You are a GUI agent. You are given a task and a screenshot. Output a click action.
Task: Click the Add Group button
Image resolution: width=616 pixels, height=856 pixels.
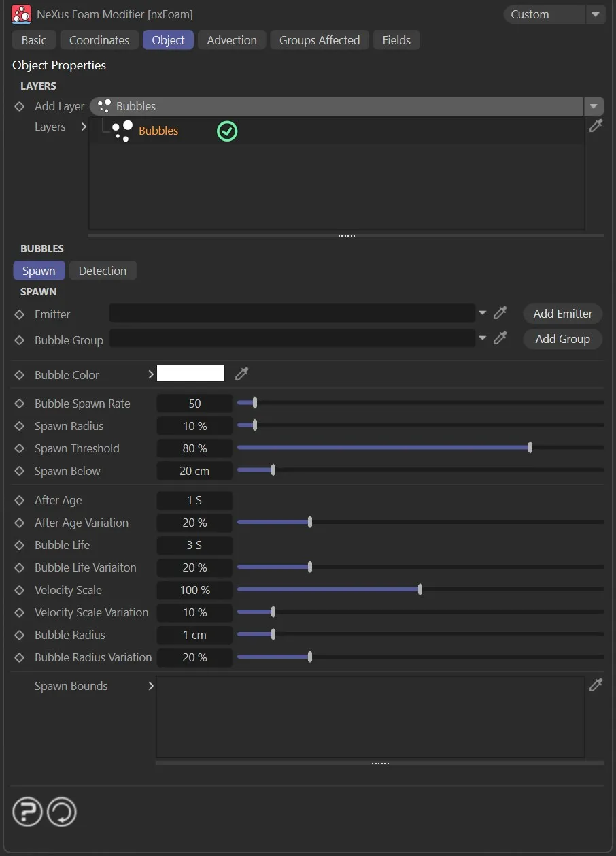tap(562, 339)
